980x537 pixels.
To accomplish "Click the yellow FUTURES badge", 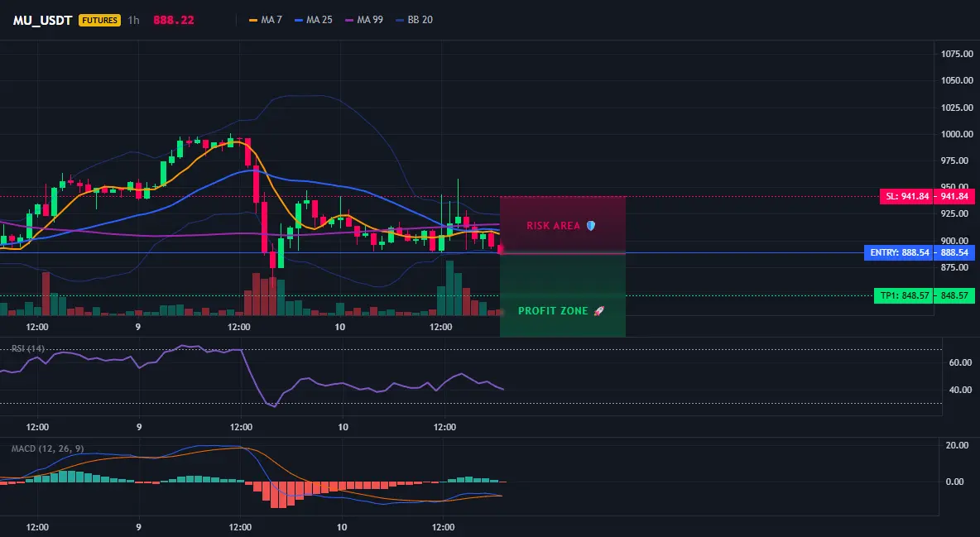I will (x=99, y=20).
